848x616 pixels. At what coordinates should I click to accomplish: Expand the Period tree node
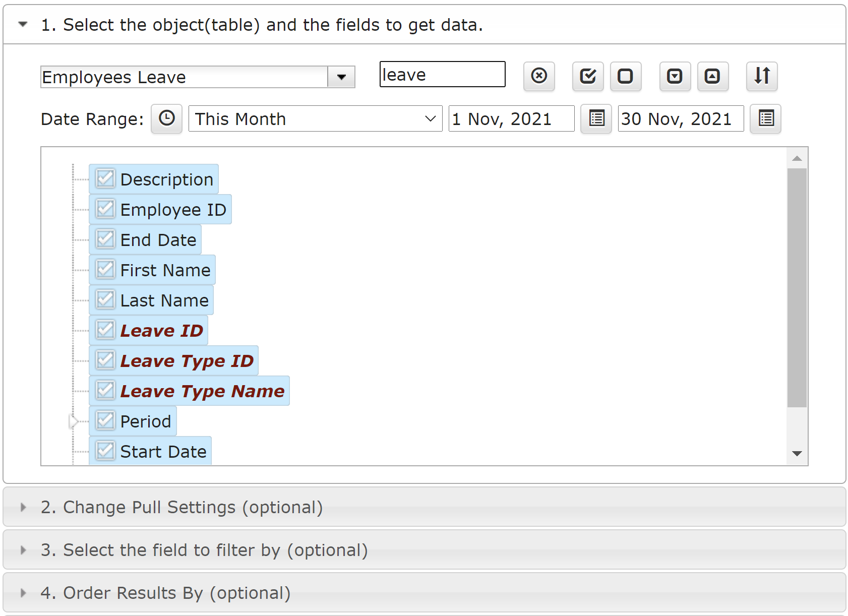[74, 421]
